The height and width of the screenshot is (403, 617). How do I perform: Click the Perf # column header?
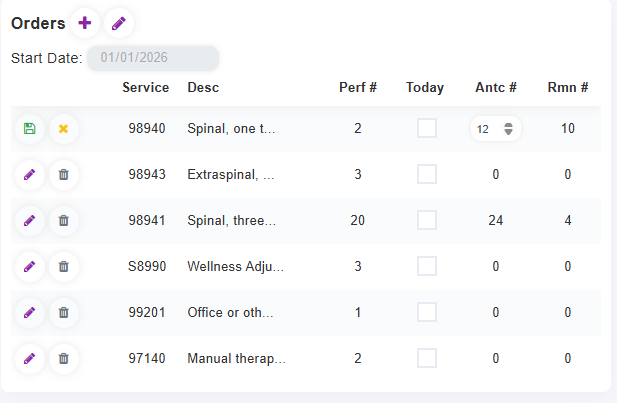pyautogui.click(x=358, y=88)
